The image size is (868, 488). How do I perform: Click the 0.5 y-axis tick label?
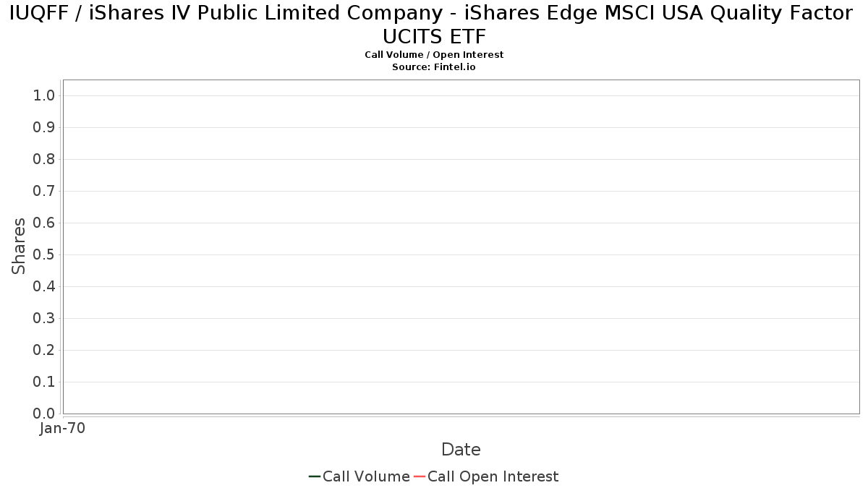point(45,255)
